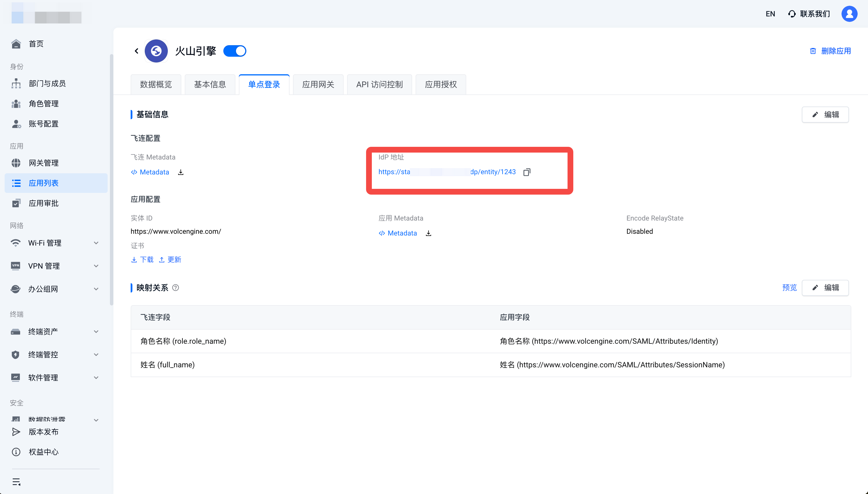Expand the 数据防泄露 chevron

pos(96,420)
